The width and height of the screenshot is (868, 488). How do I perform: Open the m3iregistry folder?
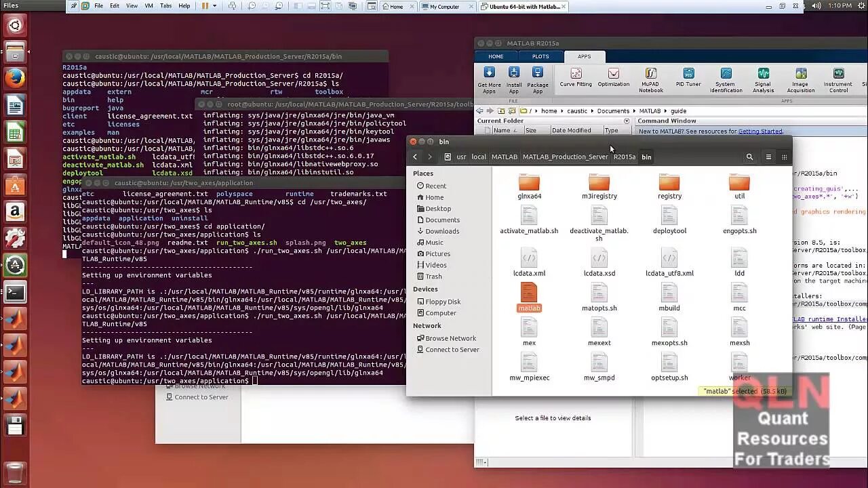(x=599, y=186)
